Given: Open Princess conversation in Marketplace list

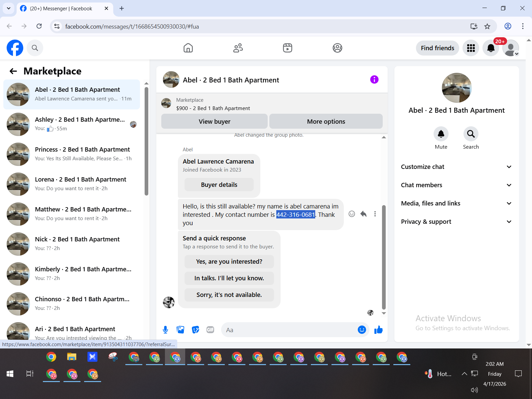Looking at the screenshot, I should pos(71,154).
